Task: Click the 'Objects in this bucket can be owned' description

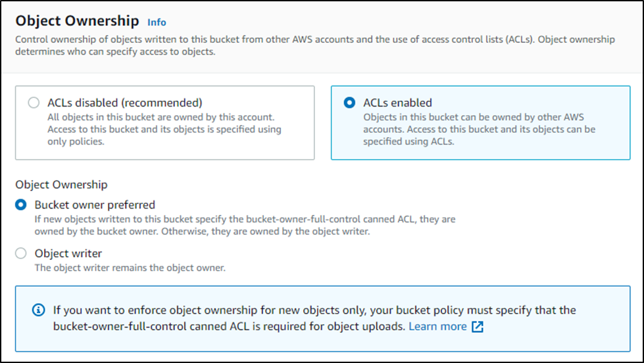Action: pos(480,129)
